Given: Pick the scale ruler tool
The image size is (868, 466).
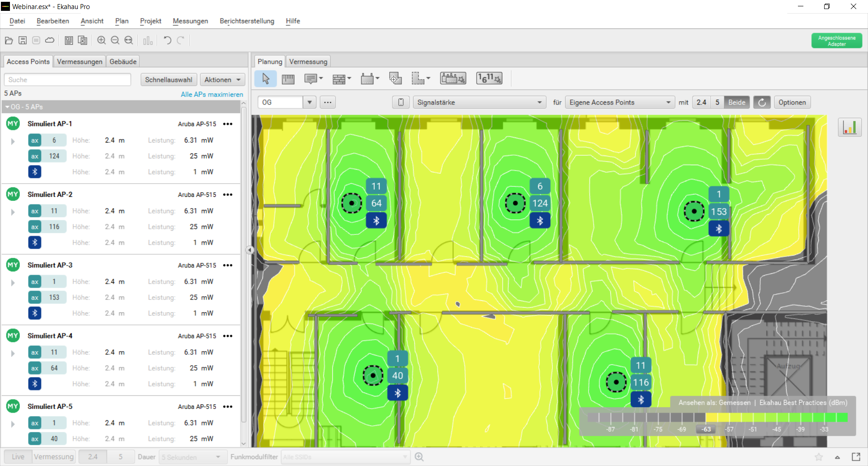Looking at the screenshot, I should [288, 79].
